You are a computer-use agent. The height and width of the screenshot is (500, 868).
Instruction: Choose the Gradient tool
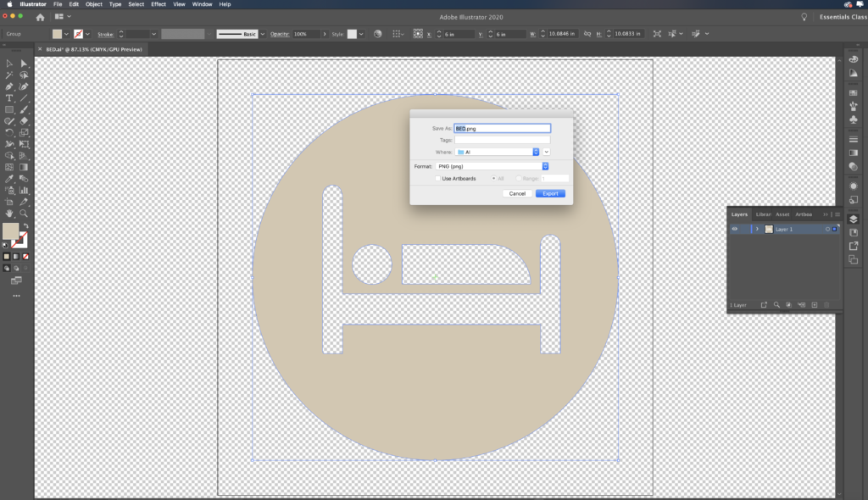(23, 166)
